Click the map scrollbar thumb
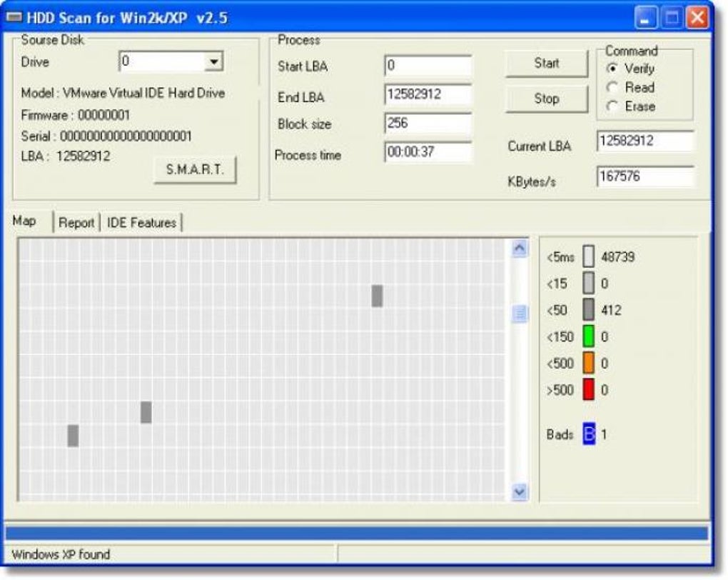The image size is (728, 580). pos(520,314)
